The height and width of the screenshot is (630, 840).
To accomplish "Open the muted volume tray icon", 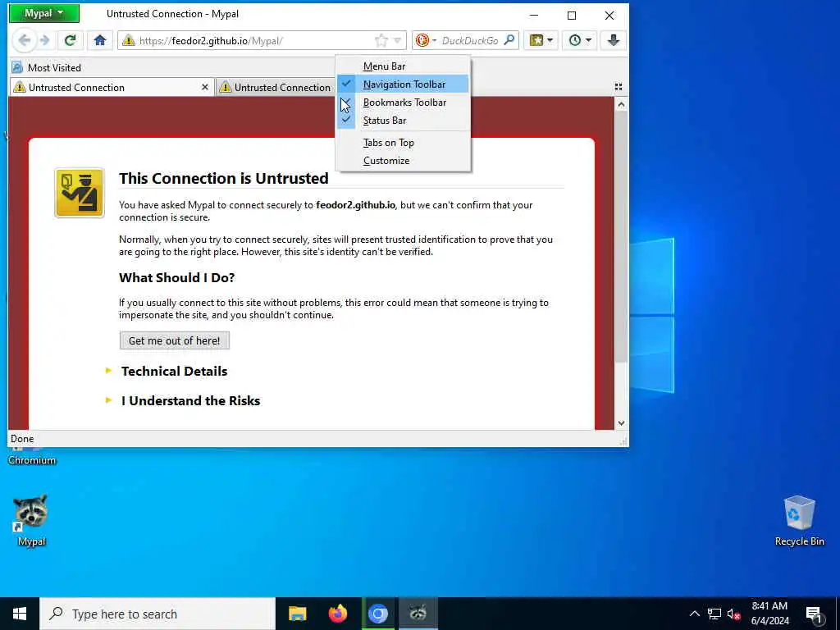I will click(733, 614).
